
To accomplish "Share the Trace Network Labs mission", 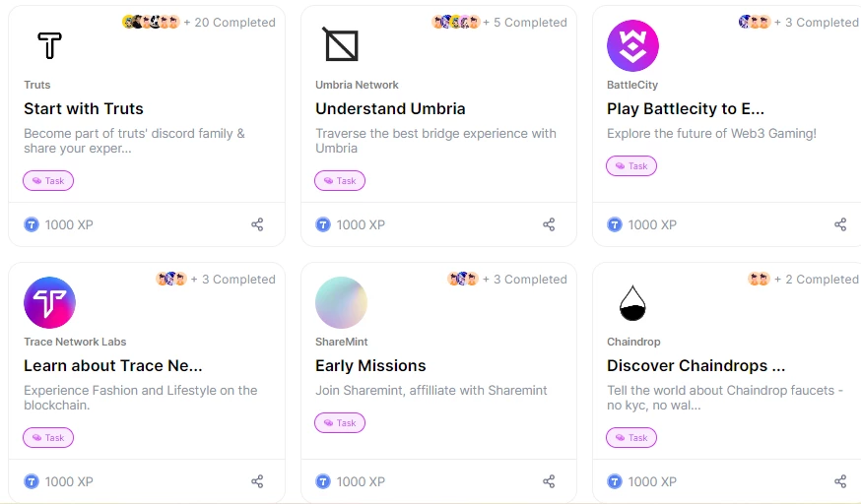I will point(257,481).
